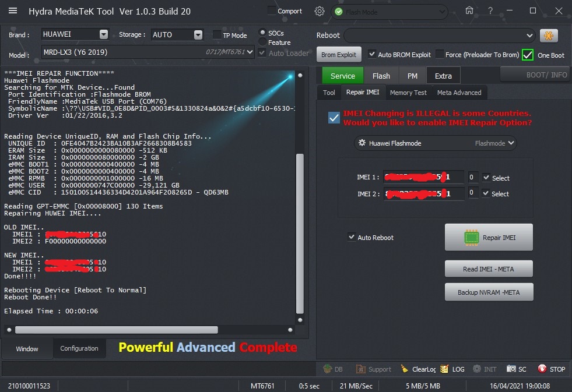Click the orange reboot action icon
This screenshot has width=572, height=392.
pos(549,36)
